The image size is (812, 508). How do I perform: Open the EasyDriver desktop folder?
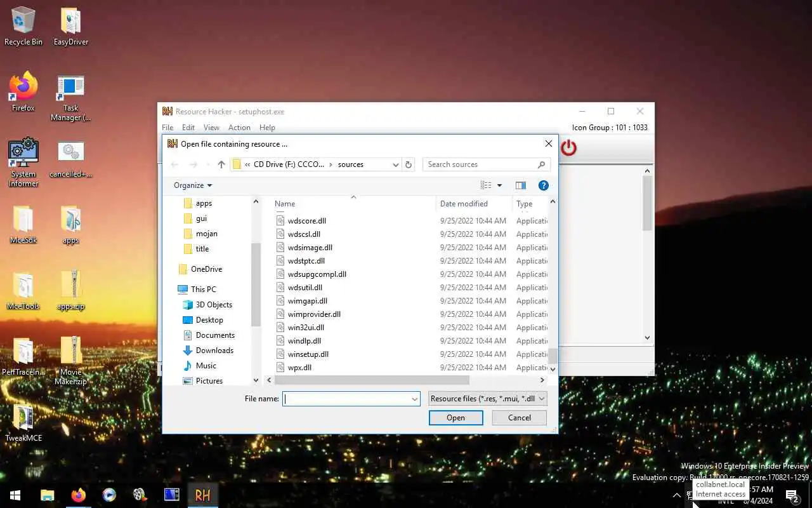tap(71, 27)
